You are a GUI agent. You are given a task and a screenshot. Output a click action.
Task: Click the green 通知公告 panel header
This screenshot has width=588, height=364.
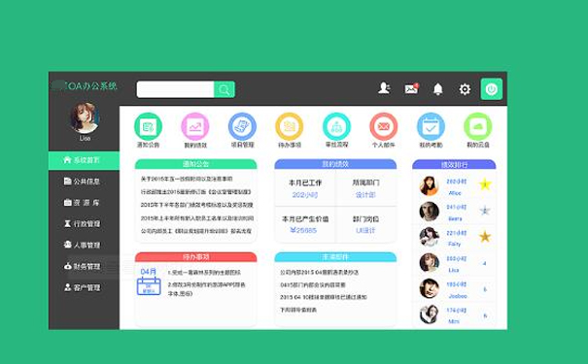point(195,164)
